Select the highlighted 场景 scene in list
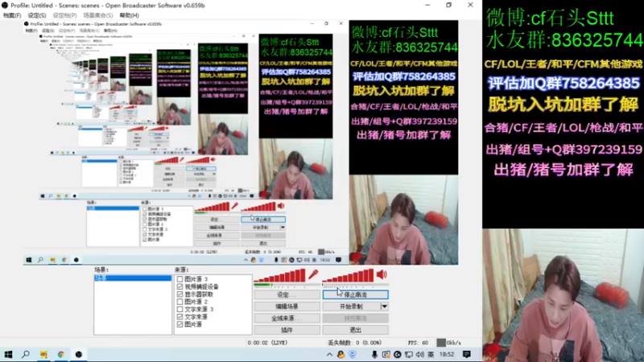This screenshot has height=362, width=644. pos(133,278)
